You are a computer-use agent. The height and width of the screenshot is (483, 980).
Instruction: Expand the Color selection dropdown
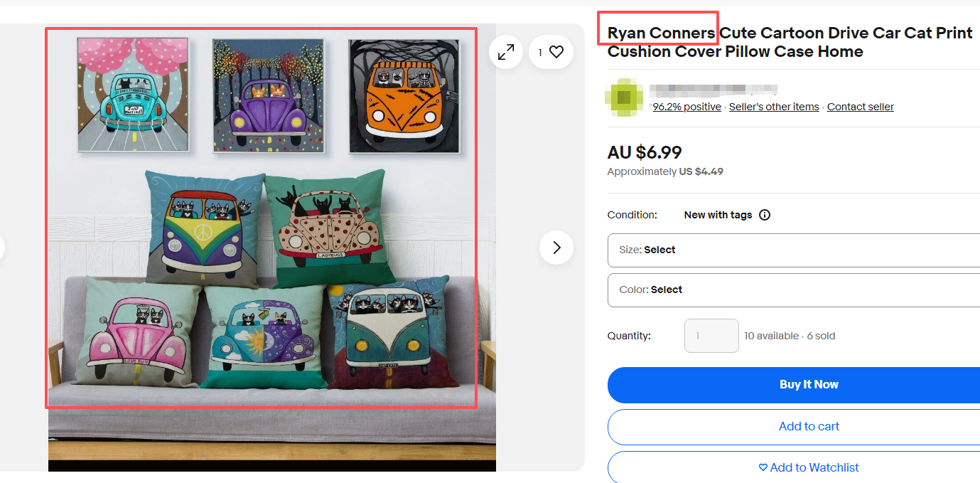(x=793, y=290)
